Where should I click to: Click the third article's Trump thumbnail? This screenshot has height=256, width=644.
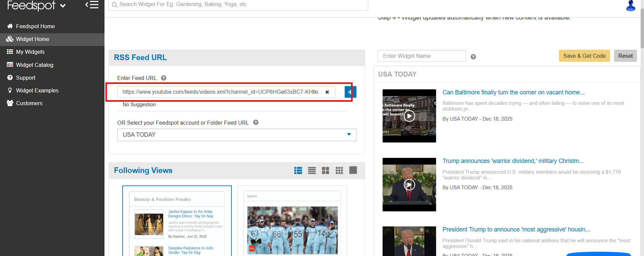point(409,241)
